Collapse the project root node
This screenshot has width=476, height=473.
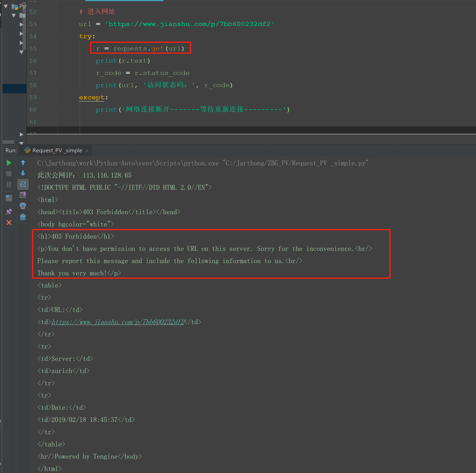[x=6, y=6]
